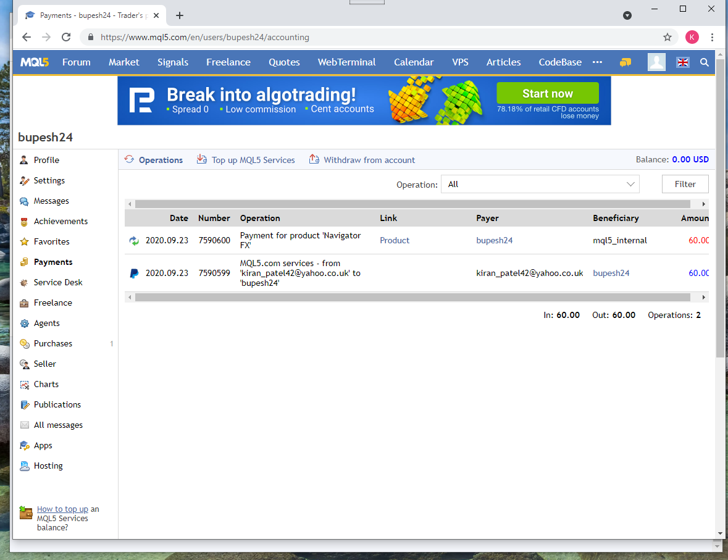Open Service Desk in sidebar
Viewport: 728px width, 560px height.
tap(58, 283)
